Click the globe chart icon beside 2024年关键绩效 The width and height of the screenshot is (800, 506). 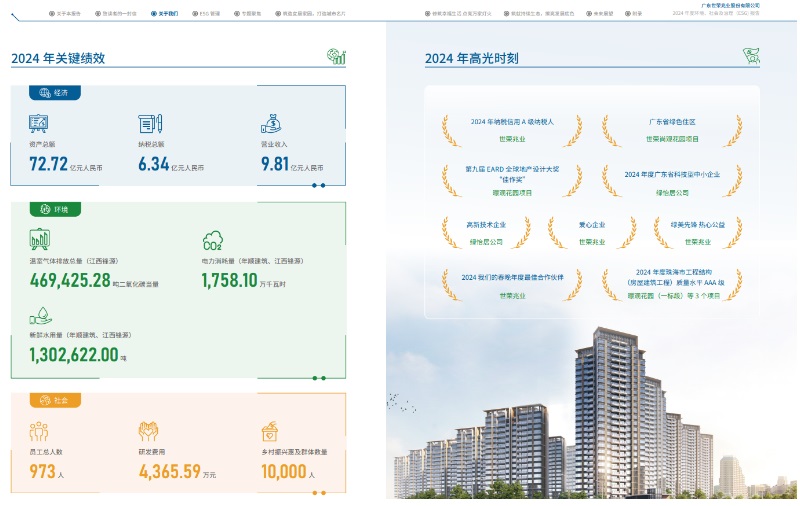pos(336,57)
